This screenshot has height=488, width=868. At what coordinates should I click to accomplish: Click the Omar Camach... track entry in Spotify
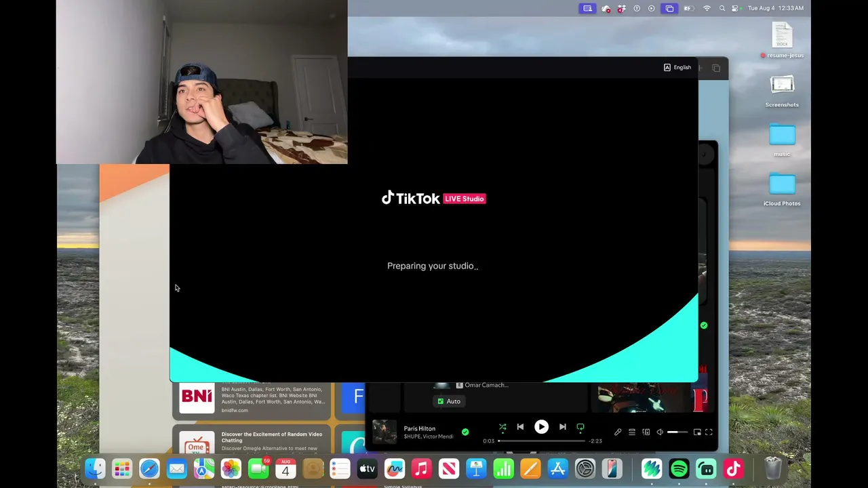coord(481,385)
